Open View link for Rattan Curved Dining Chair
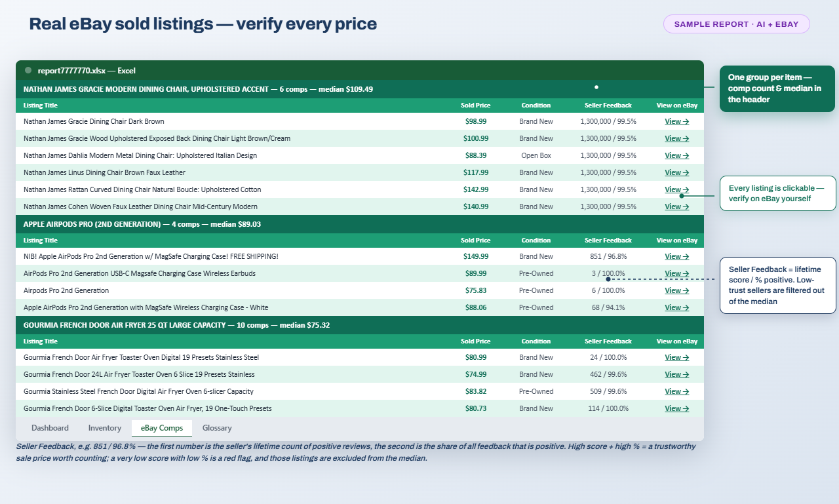This screenshot has height=504, width=839. [x=677, y=189]
